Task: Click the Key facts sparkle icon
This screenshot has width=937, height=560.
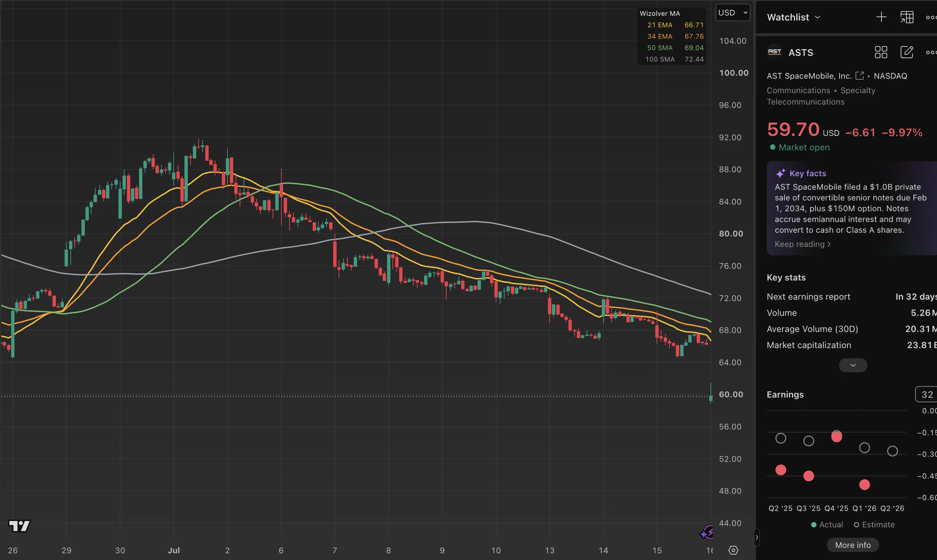Action: (780, 173)
